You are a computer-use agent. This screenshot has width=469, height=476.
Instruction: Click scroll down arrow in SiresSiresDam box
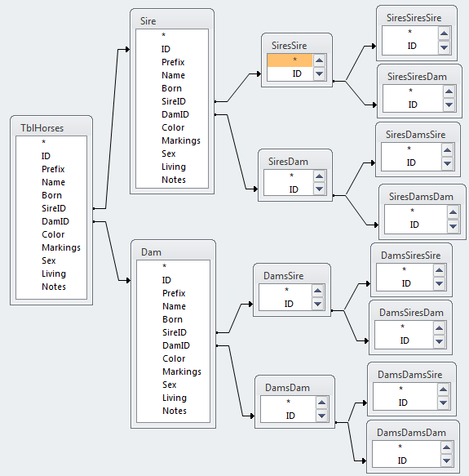point(449,105)
